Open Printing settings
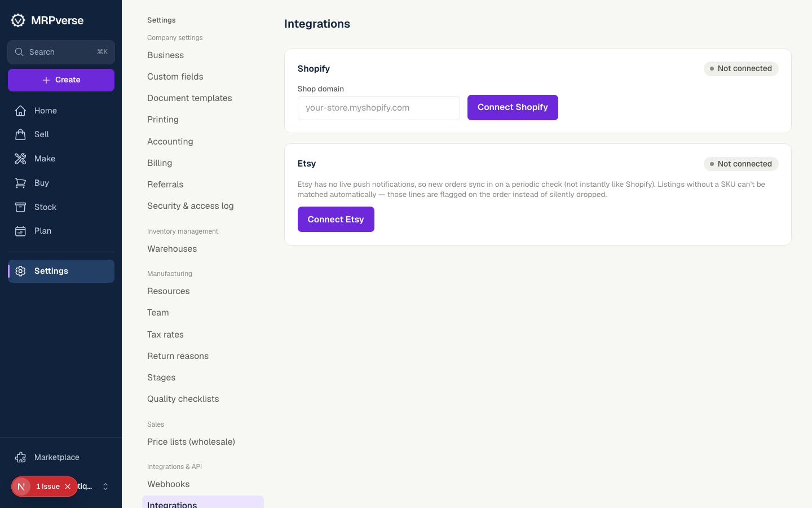812x508 pixels. [163, 120]
